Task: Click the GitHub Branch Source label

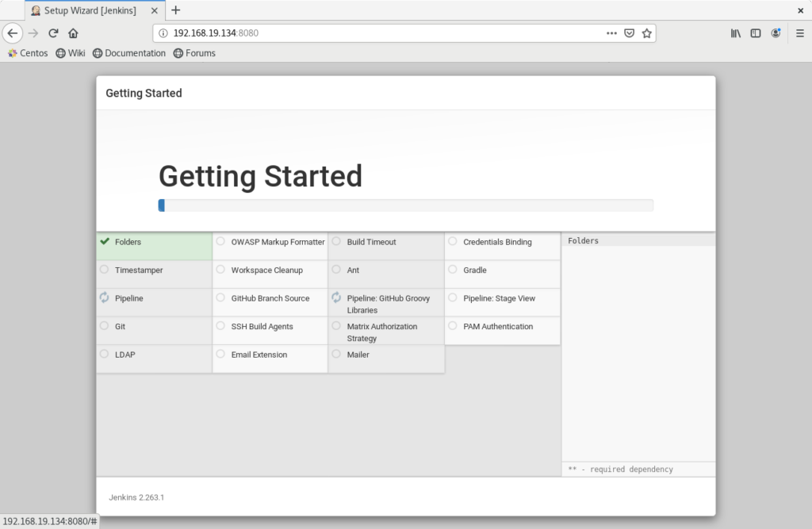Action: [270, 298]
